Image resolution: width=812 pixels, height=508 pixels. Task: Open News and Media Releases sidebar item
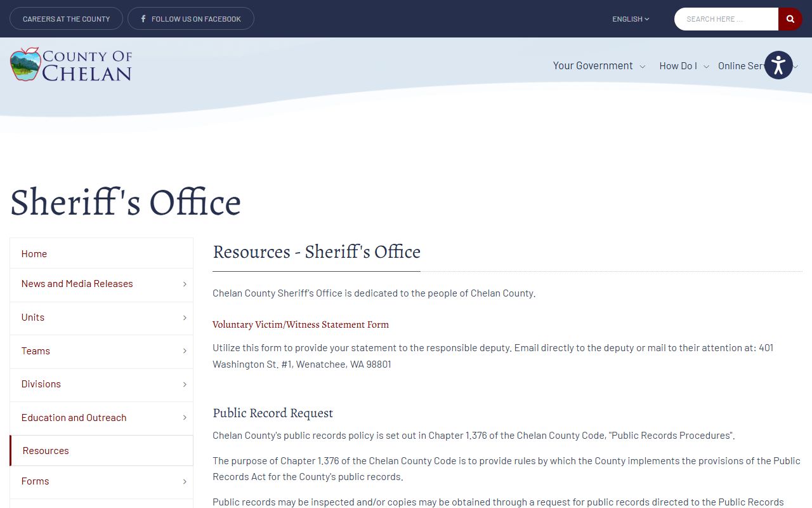pyautogui.click(x=77, y=284)
